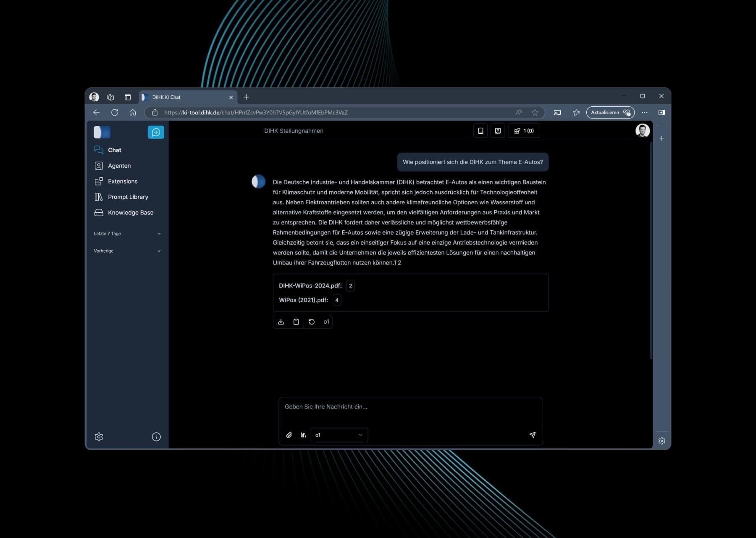Open Edge sidebar settings gear
Screen dimensions: 756x538
(661, 441)
